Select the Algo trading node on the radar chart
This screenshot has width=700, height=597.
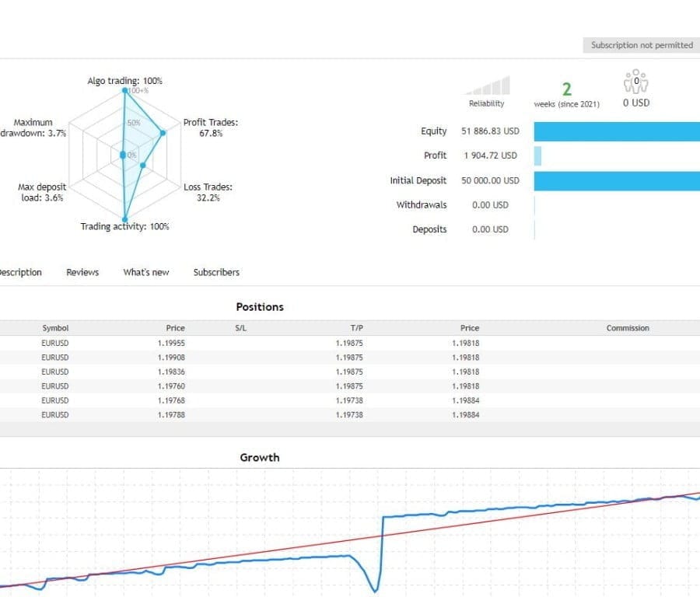(126, 90)
